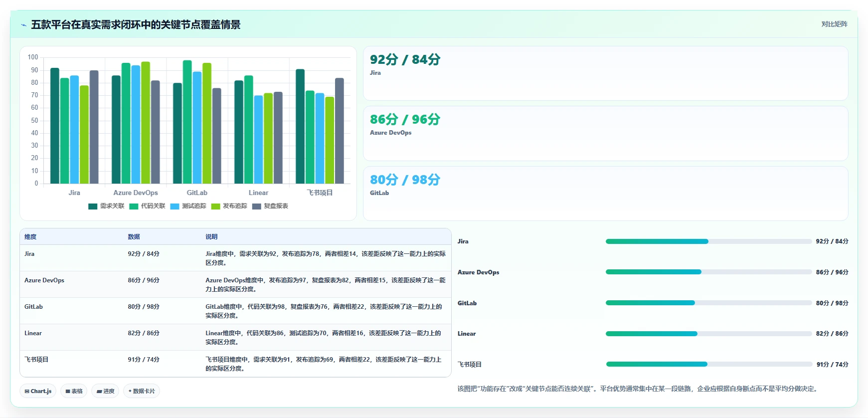Toggle the 代码关联 legend item

coord(147,206)
